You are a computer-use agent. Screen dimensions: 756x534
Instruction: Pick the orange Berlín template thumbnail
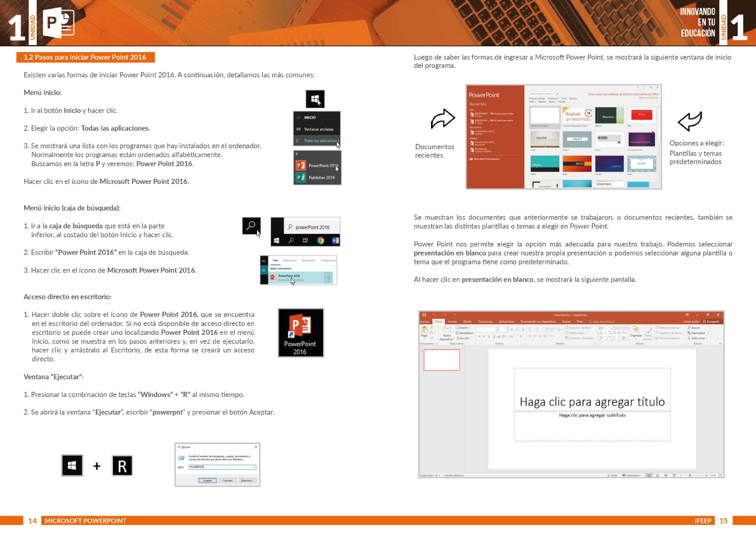[577, 164]
